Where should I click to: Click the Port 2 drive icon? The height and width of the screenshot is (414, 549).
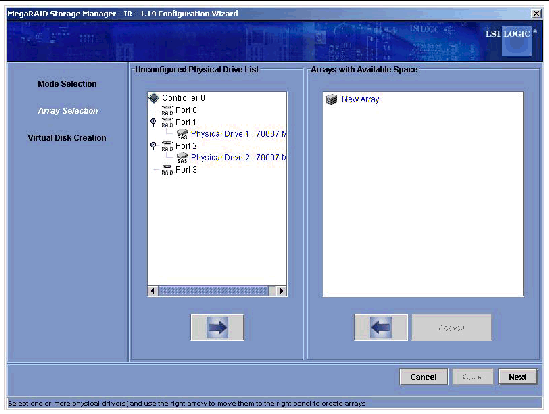point(167,146)
